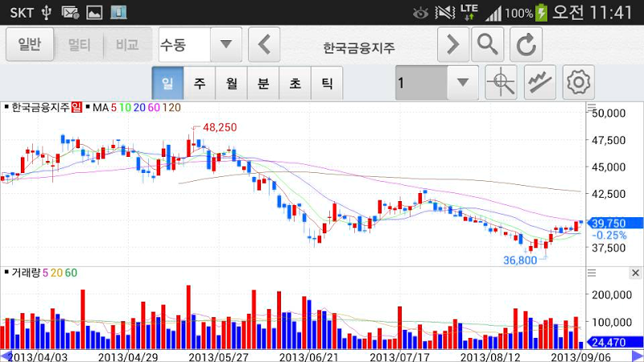Tap the 2013/04/03 date label
The width and height of the screenshot is (644, 362).
(x=37, y=356)
